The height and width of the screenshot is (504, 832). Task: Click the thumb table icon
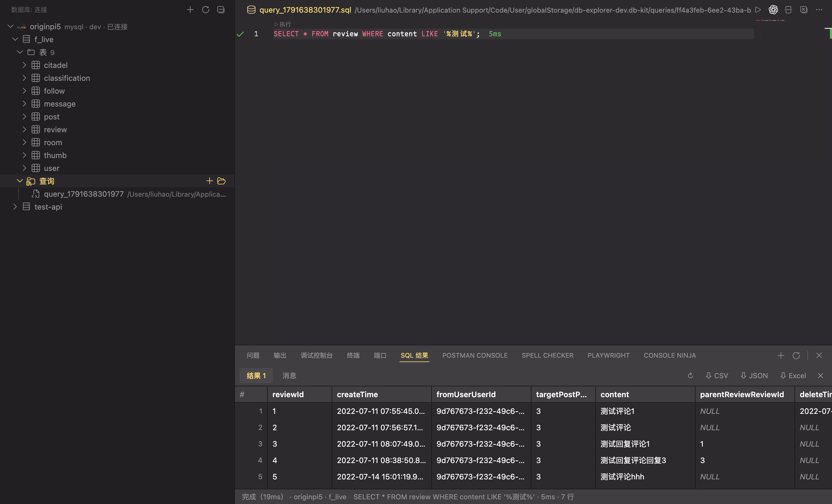click(x=36, y=155)
